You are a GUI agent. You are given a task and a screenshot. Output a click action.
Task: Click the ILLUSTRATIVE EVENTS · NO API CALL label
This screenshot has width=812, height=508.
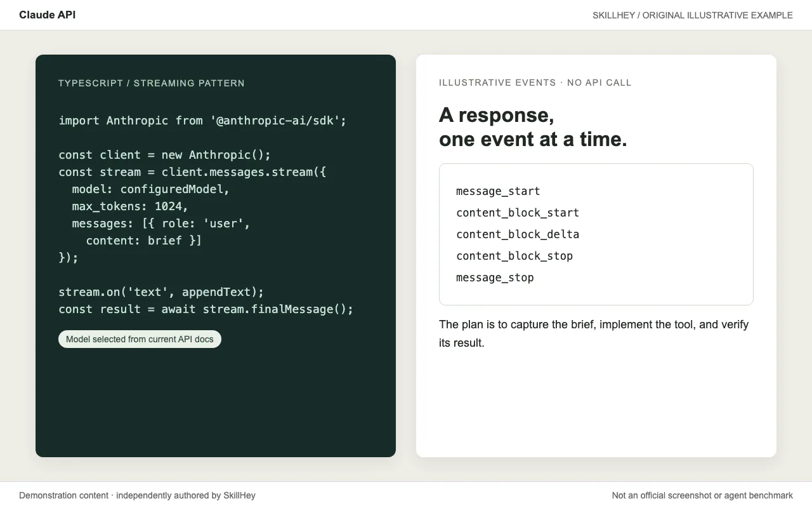click(535, 83)
